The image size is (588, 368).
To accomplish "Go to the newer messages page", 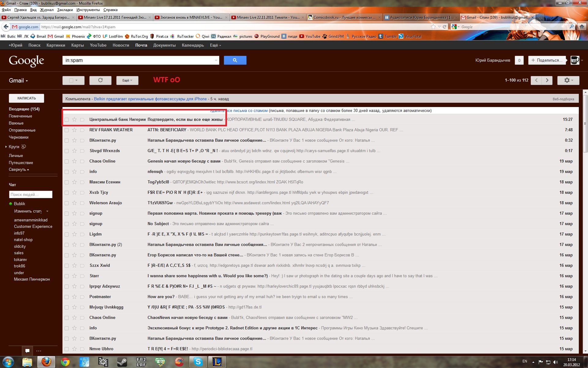I will tap(536, 80).
